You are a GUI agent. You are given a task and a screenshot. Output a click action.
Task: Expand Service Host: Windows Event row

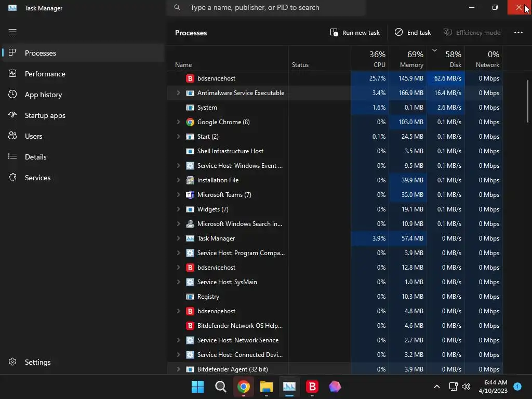pyautogui.click(x=179, y=166)
